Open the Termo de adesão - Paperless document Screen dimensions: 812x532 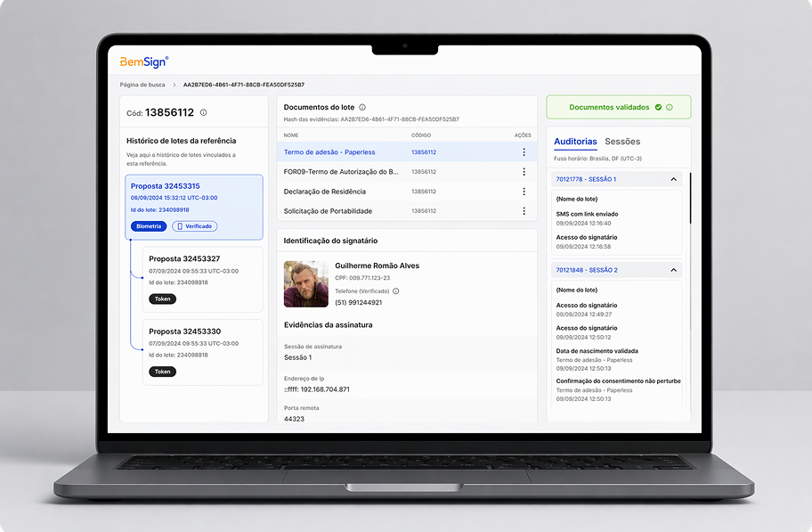pyautogui.click(x=329, y=151)
